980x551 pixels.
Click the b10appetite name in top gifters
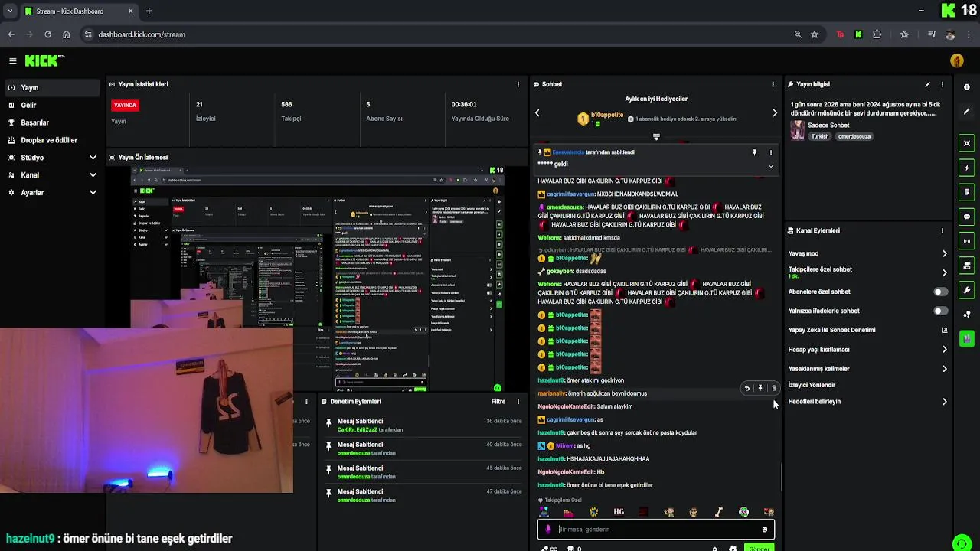point(607,115)
